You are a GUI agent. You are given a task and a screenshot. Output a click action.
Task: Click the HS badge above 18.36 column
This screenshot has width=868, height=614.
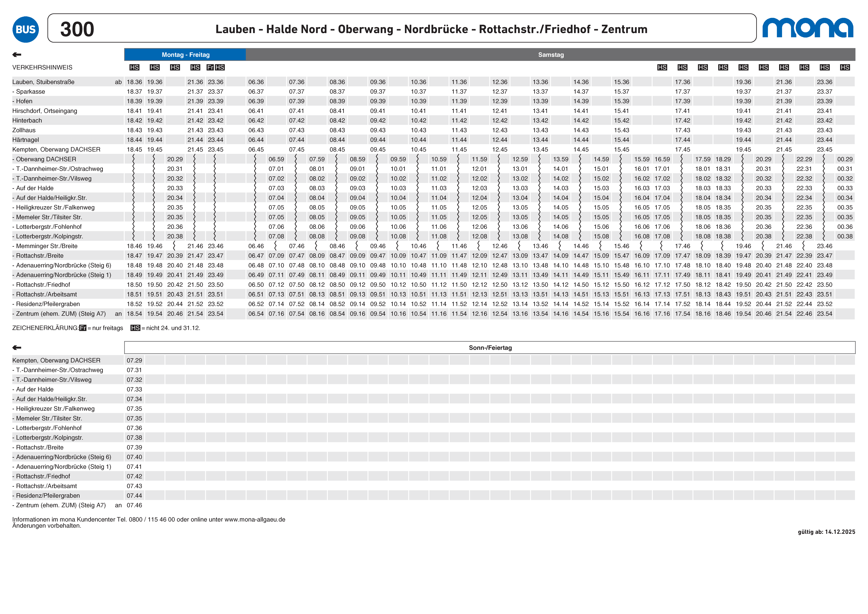134,67
